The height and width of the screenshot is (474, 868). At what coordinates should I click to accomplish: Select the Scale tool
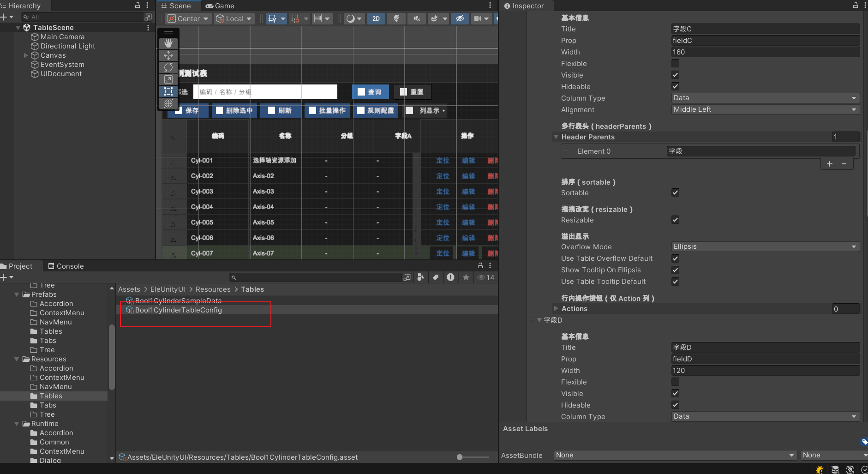click(168, 79)
